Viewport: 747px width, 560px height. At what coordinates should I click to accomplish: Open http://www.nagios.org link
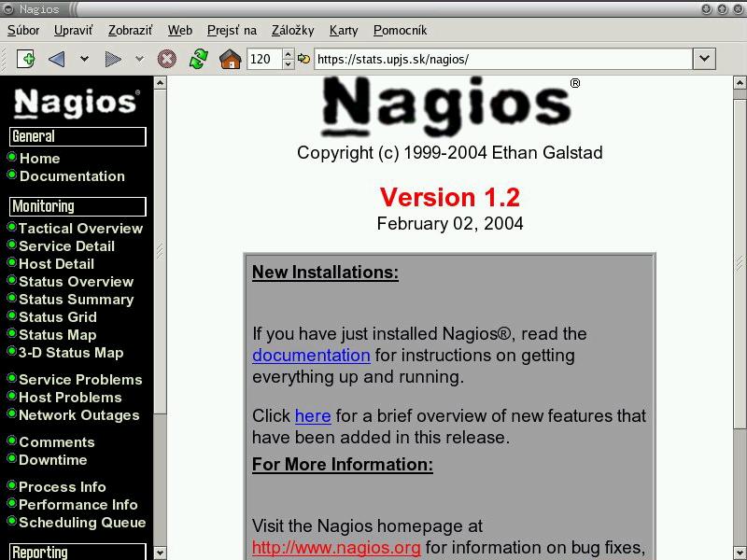336,548
